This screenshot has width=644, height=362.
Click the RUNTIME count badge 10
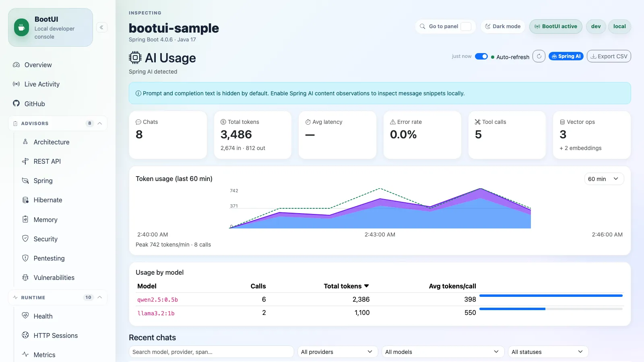pos(88,297)
